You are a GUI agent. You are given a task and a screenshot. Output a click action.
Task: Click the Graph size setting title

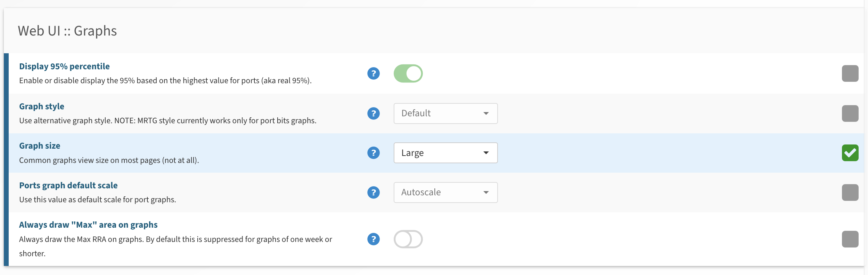click(40, 146)
